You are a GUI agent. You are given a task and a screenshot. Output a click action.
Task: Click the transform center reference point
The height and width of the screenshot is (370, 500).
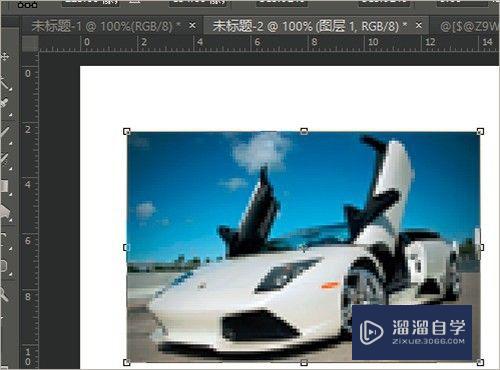pyautogui.click(x=303, y=248)
